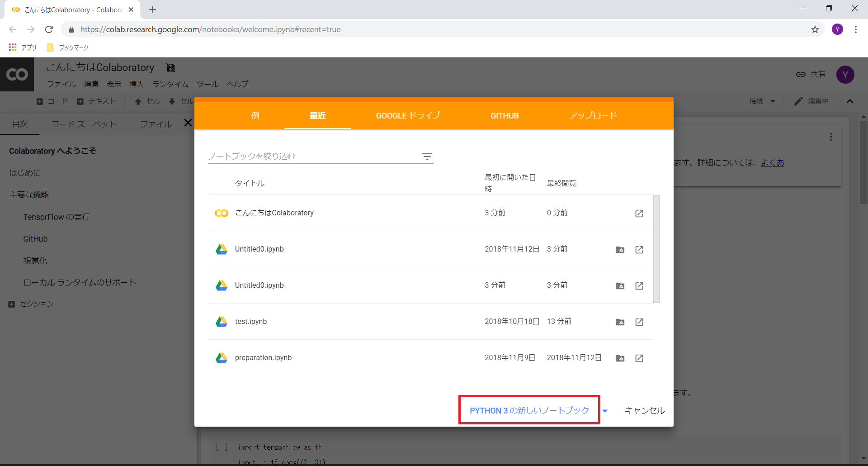Click the Drive file icon of test.ipynb

pos(222,322)
